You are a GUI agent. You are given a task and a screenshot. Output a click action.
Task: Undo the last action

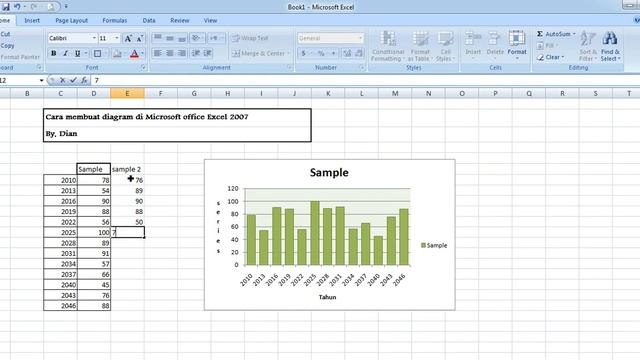(17, 7)
